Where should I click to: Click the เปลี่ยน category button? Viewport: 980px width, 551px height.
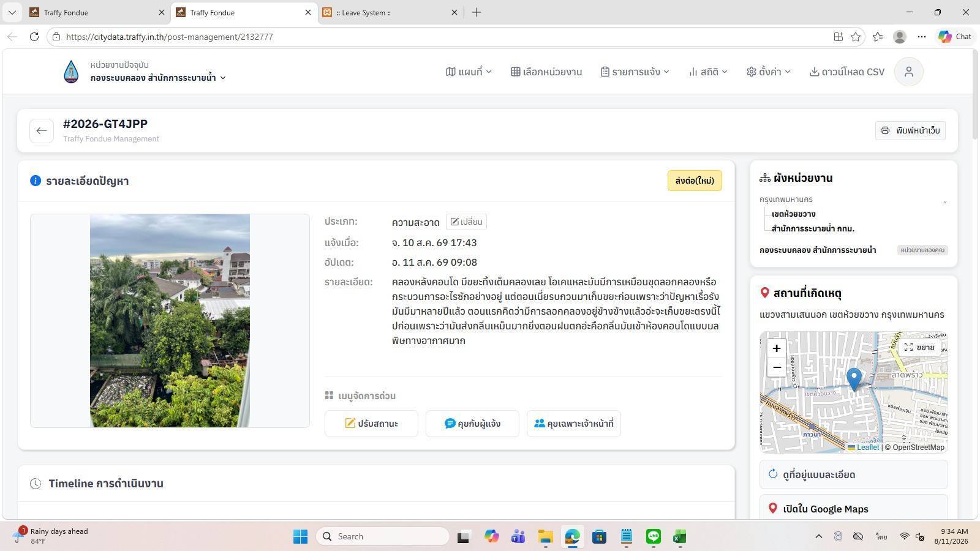pyautogui.click(x=467, y=222)
